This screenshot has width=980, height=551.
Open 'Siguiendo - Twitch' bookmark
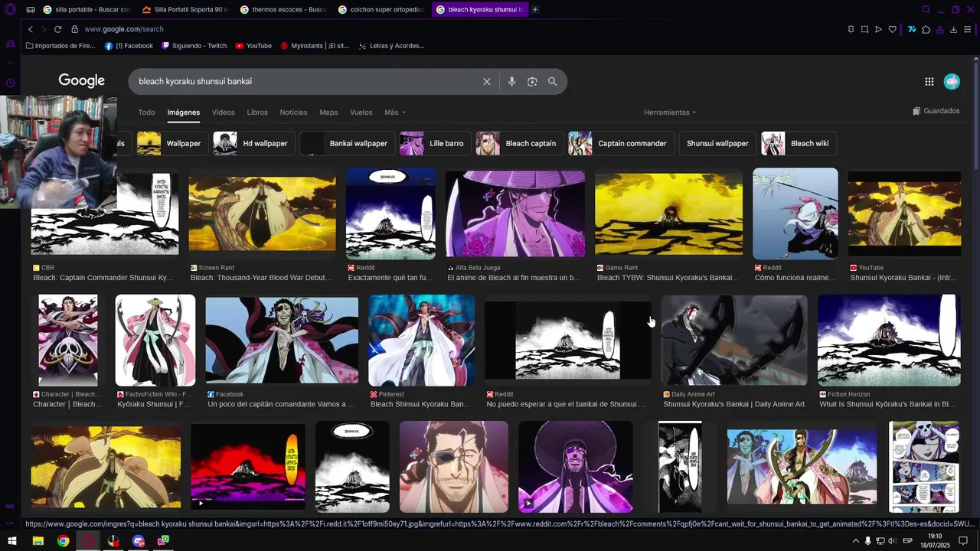click(194, 46)
